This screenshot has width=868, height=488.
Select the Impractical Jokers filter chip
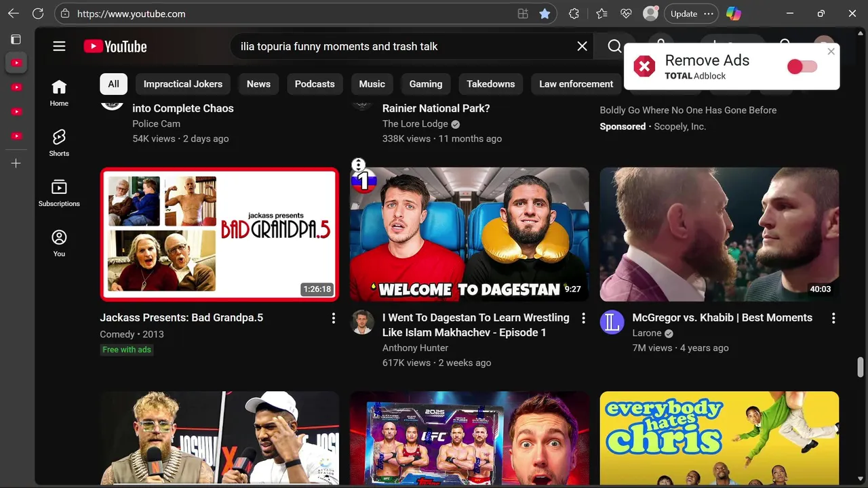(x=182, y=84)
